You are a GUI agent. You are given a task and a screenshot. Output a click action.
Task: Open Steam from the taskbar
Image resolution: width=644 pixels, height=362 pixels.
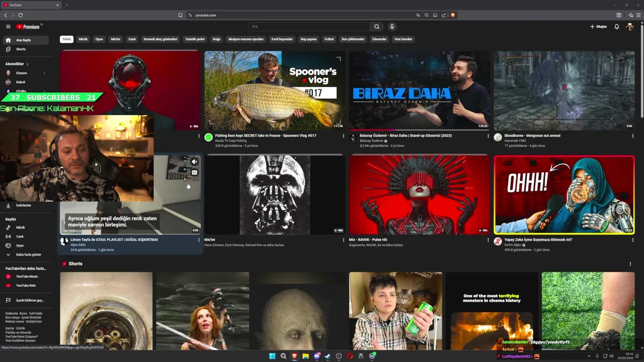(x=328, y=356)
